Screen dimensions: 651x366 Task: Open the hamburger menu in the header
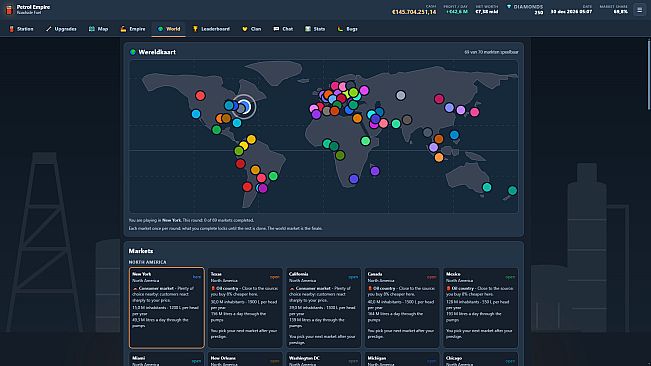(x=639, y=10)
